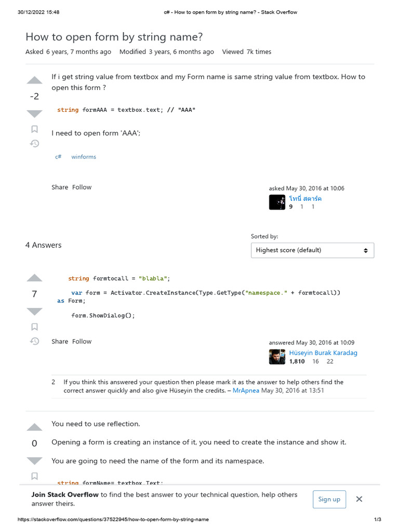The height and width of the screenshot is (532, 399).
Task: Open Hüseyin Burak Karadag's profile
Action: 323,353
